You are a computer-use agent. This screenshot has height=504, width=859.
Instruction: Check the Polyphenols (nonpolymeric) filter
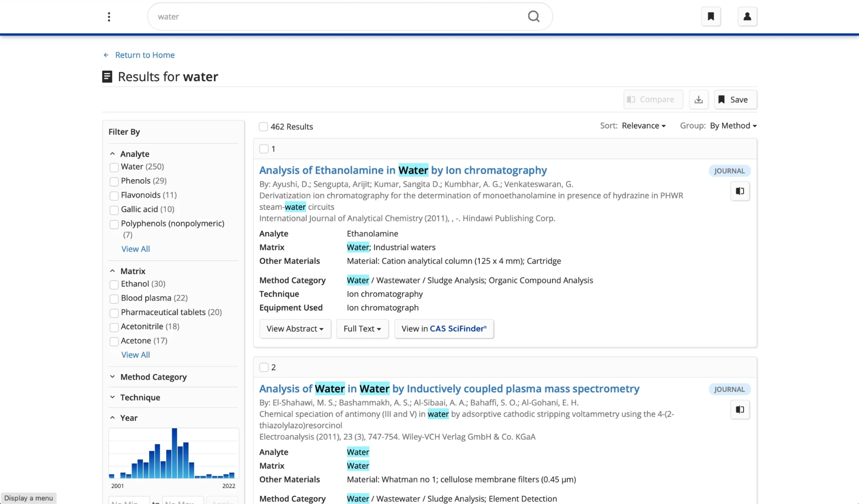tap(114, 224)
